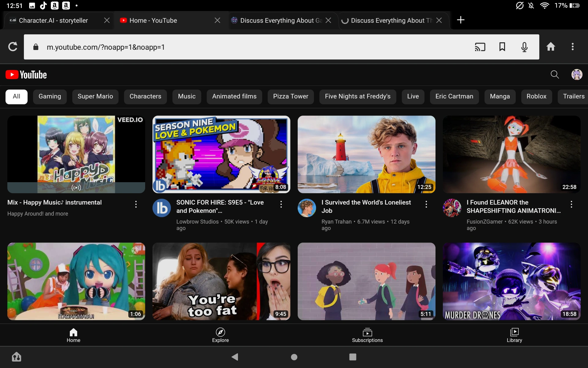Switch to the Character.AI storyteller tab
Screen dimensions: 588x368
coord(53,21)
